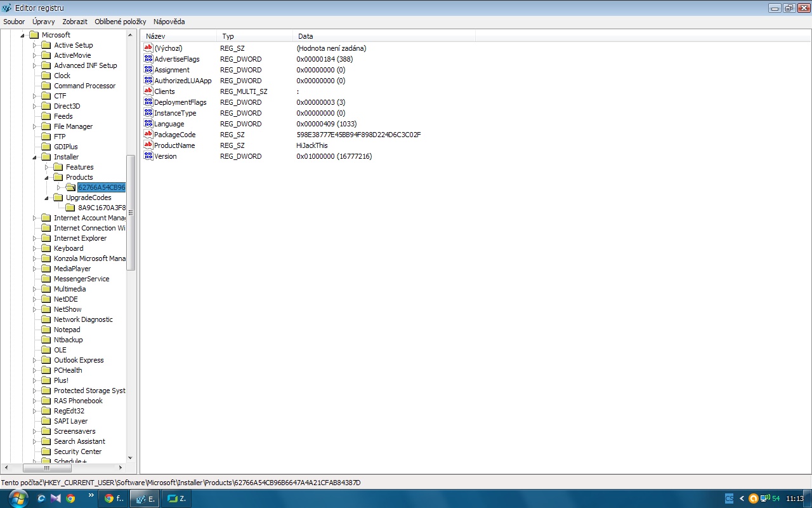Click the Security Center folder icon
Screen dimensions: 812x508
tap(46, 451)
